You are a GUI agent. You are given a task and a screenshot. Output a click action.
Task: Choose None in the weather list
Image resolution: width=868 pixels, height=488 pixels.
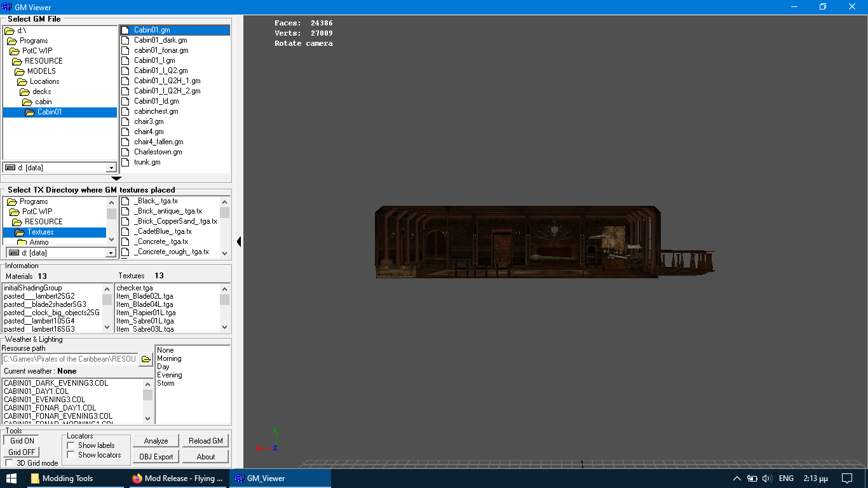165,350
